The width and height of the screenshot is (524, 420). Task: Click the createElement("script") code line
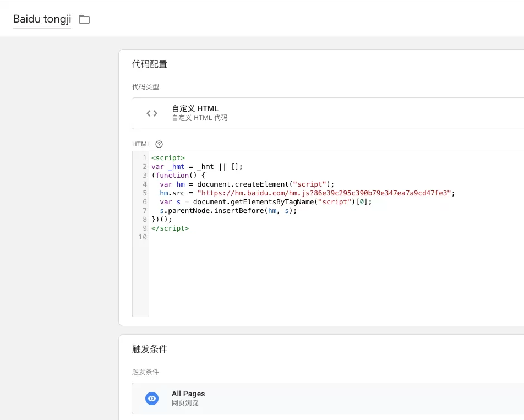(247, 184)
